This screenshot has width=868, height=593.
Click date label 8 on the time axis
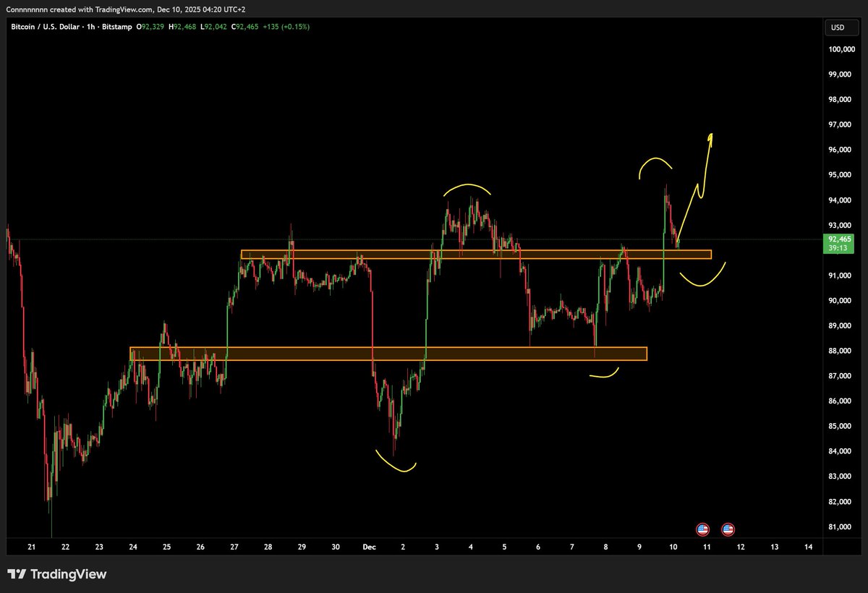(605, 547)
